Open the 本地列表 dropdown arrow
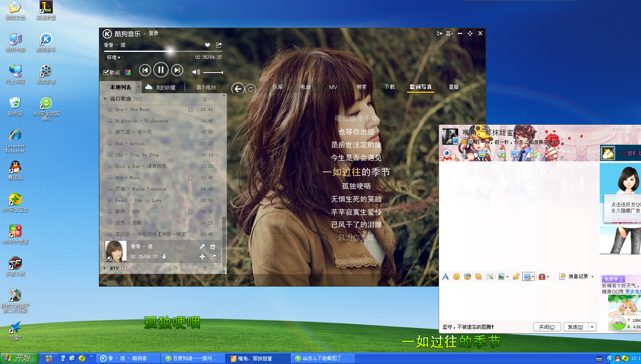Screen dimensions: 641x364 (138, 87)
